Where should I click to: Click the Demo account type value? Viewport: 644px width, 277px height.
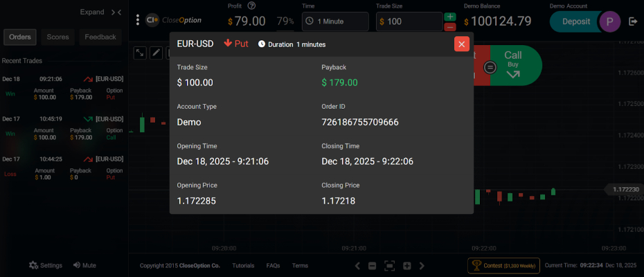point(189,122)
